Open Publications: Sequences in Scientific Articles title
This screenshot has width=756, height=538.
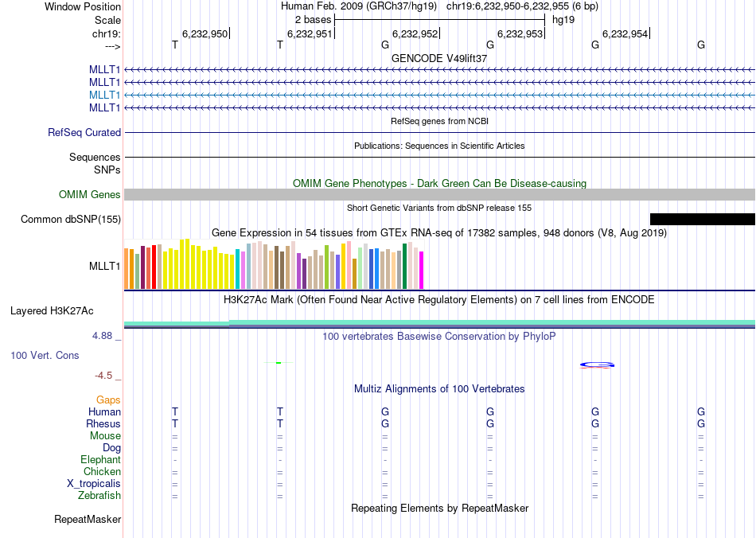[439, 146]
